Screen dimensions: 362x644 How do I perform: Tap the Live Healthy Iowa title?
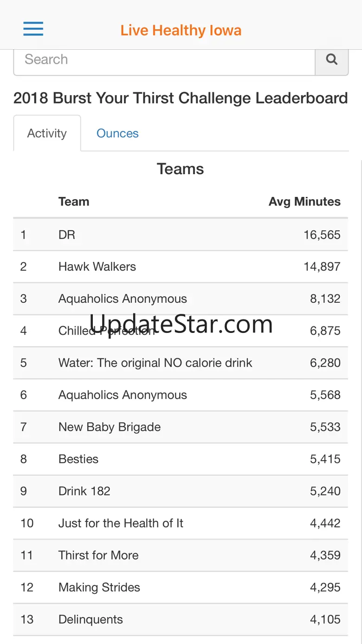pos(181,31)
